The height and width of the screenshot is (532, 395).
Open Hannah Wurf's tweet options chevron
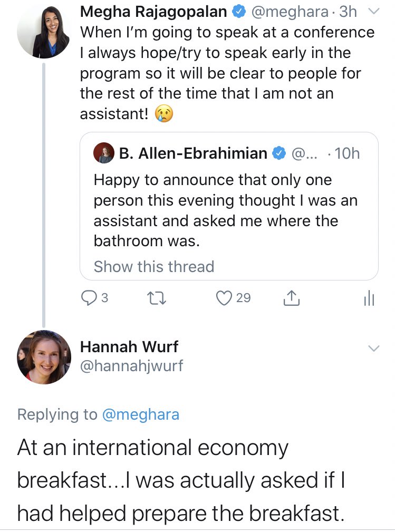click(x=373, y=348)
